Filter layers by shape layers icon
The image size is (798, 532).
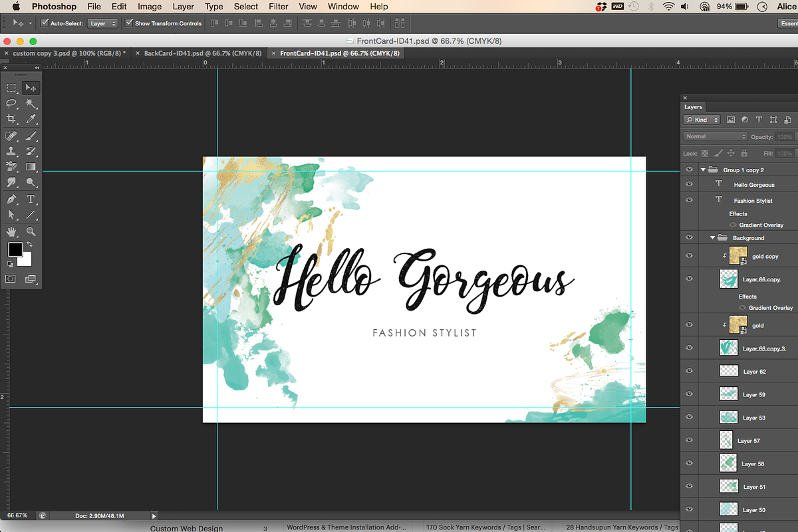point(773,120)
